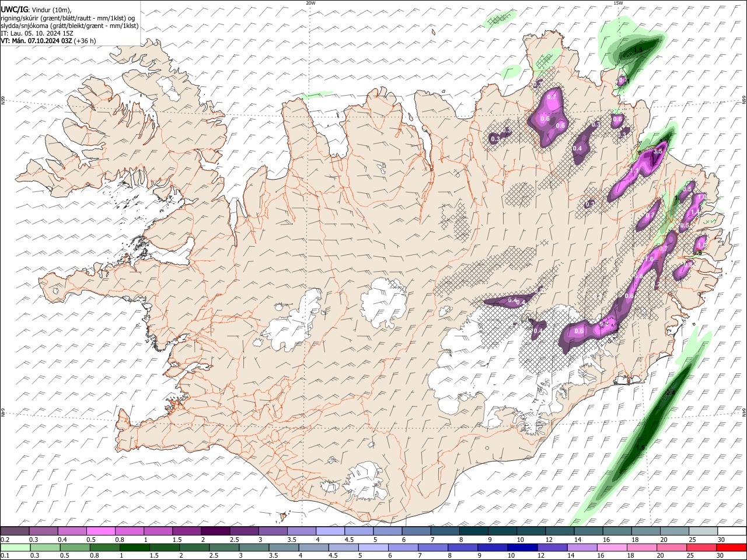Pick blue swatch between 9 and 10, green-scale row
The height and width of the screenshot is (560, 747).
pos(493,547)
